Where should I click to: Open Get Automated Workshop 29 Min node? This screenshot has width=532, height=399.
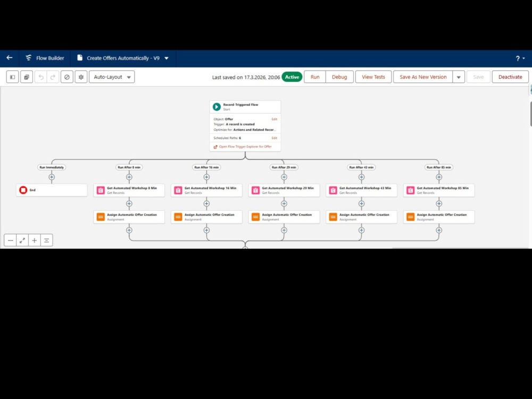point(284,190)
